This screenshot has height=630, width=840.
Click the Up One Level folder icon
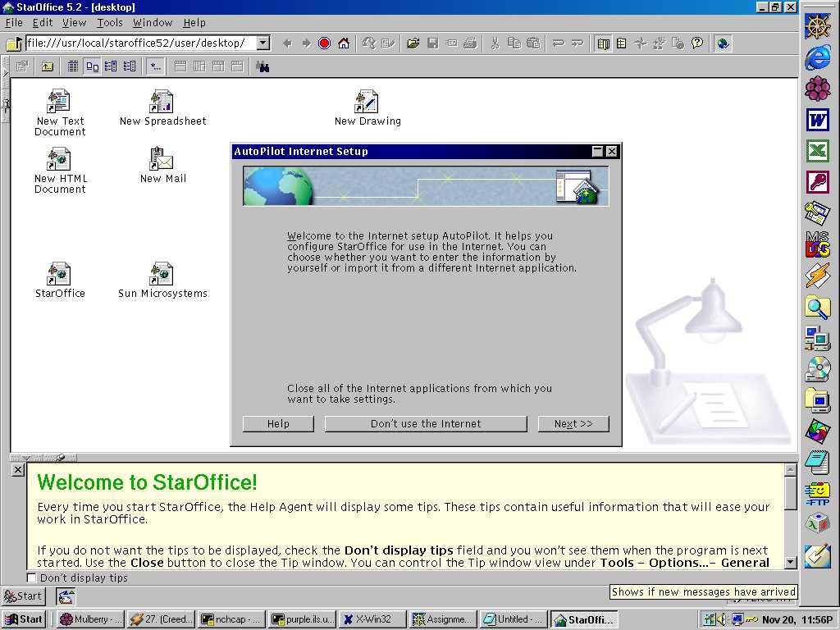48,66
